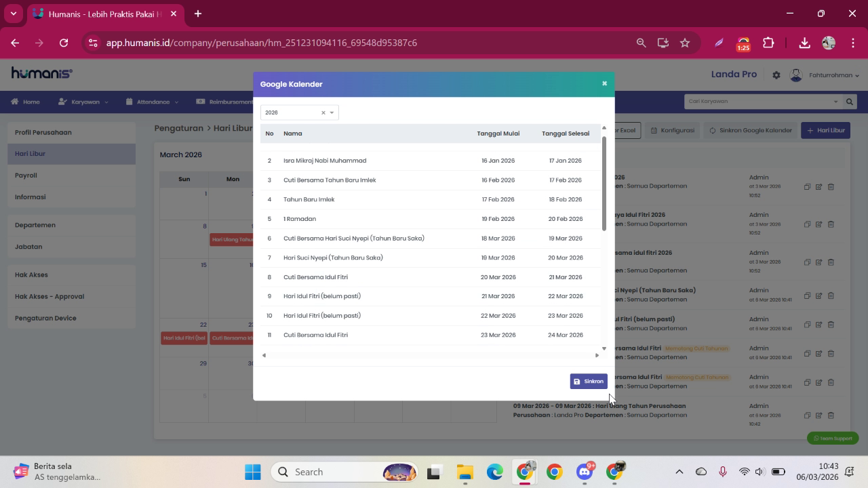The height and width of the screenshot is (488, 868).
Task: Delete the Hari Ulang Tahun Perusahaan entry
Action: [831, 415]
